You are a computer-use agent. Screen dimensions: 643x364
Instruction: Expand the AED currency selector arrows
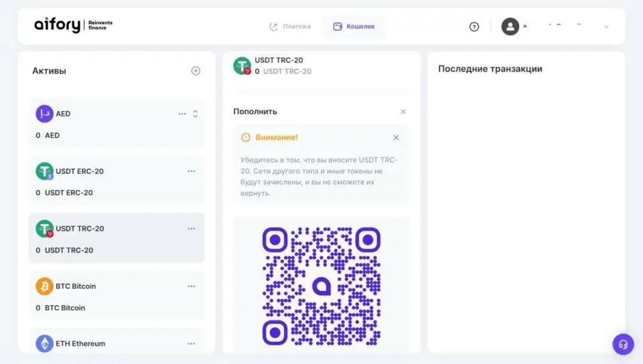coord(195,114)
